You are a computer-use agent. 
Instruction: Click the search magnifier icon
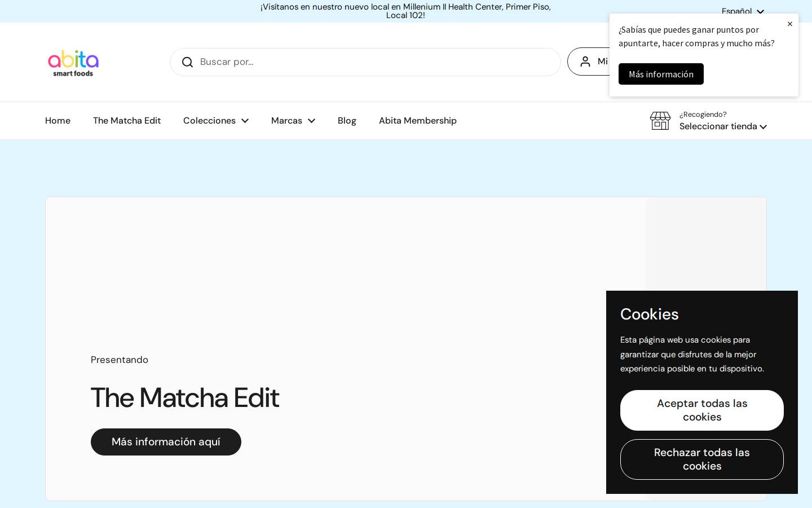coord(187,62)
